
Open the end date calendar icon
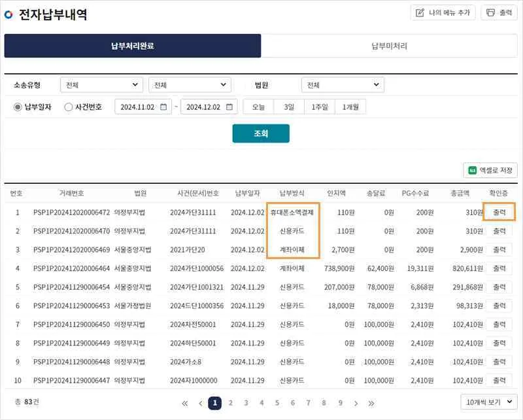tap(229, 107)
